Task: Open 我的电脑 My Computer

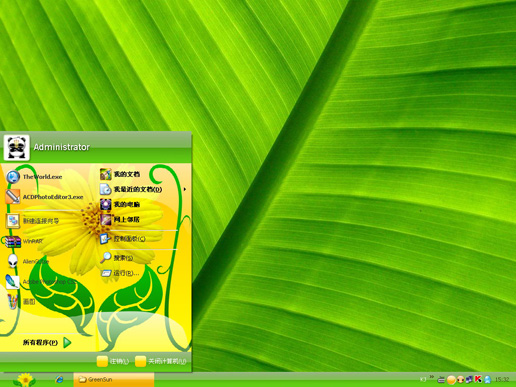Action: tap(120, 204)
